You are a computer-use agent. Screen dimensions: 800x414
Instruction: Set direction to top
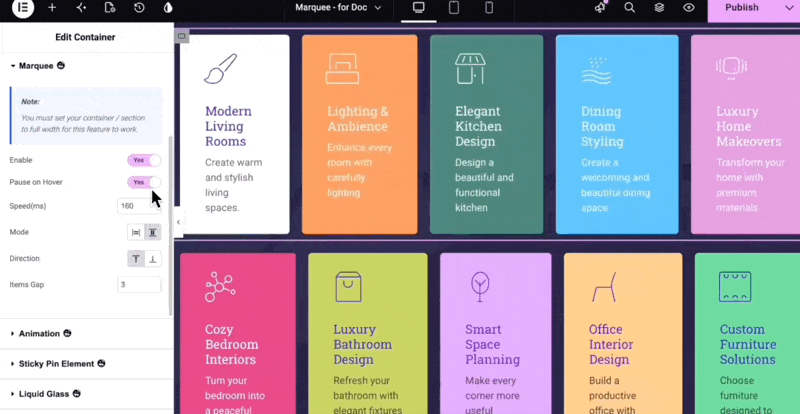(x=136, y=259)
